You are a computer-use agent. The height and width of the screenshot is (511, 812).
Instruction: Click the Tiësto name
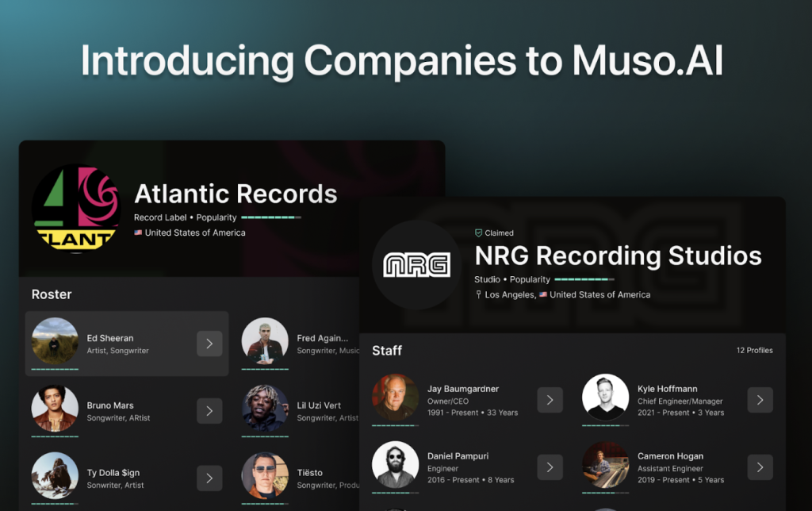point(310,473)
